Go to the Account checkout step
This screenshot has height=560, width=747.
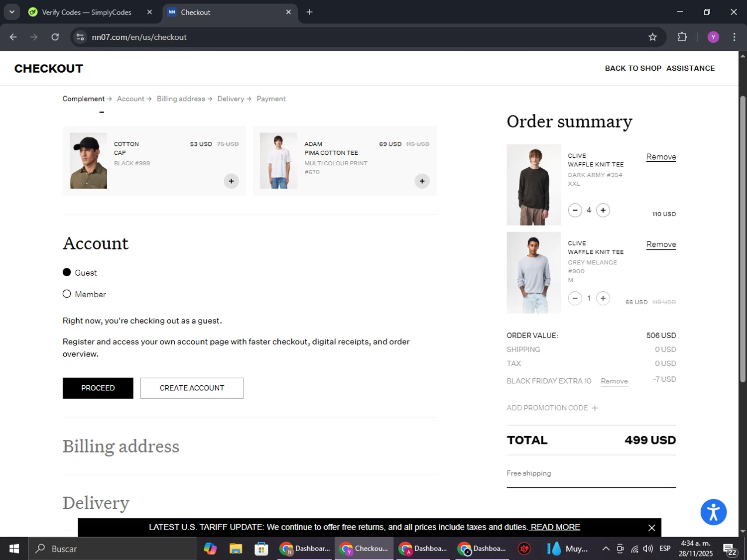(x=130, y=99)
